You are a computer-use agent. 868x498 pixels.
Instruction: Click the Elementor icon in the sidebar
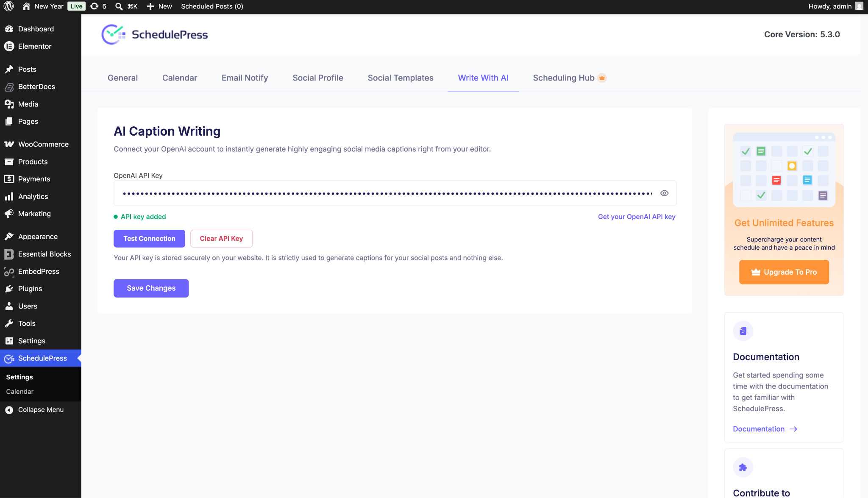click(x=9, y=46)
